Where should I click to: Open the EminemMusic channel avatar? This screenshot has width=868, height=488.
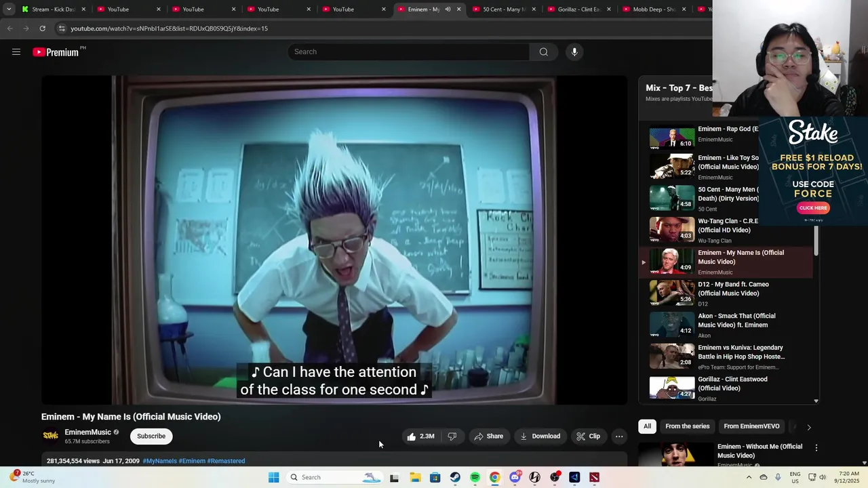pyautogui.click(x=51, y=436)
